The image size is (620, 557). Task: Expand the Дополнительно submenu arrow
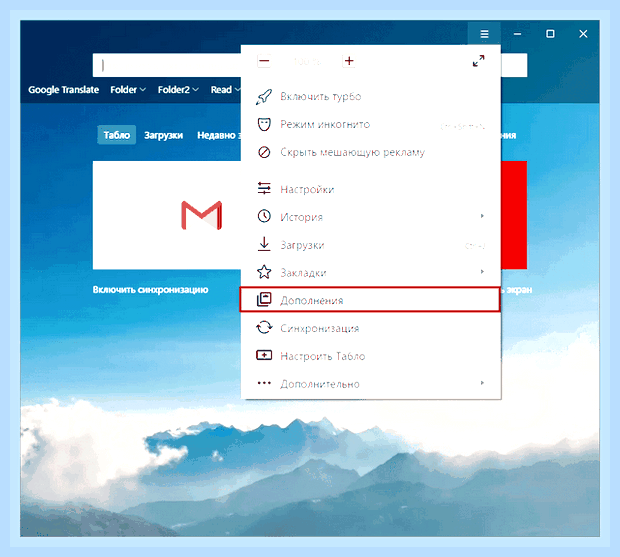(482, 383)
